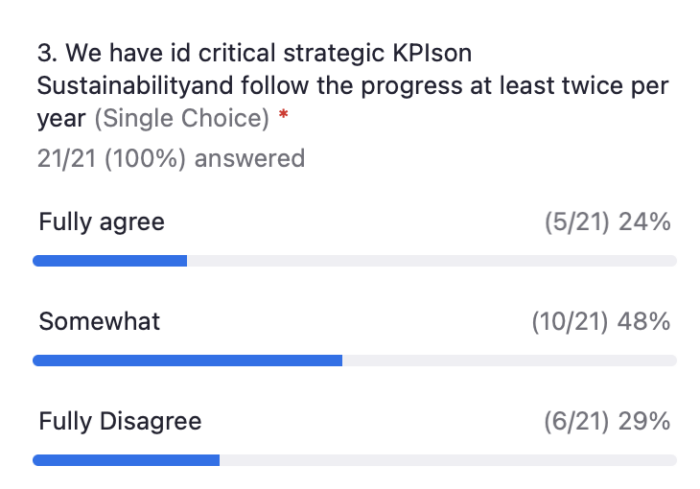Click the word "Sustainabilityand" in the question
700x489 pixels.
point(135,86)
